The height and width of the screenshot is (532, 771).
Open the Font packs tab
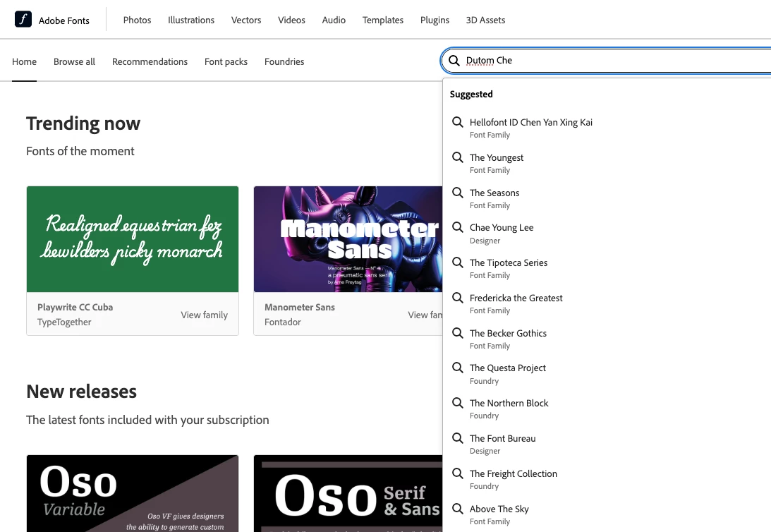(x=226, y=62)
